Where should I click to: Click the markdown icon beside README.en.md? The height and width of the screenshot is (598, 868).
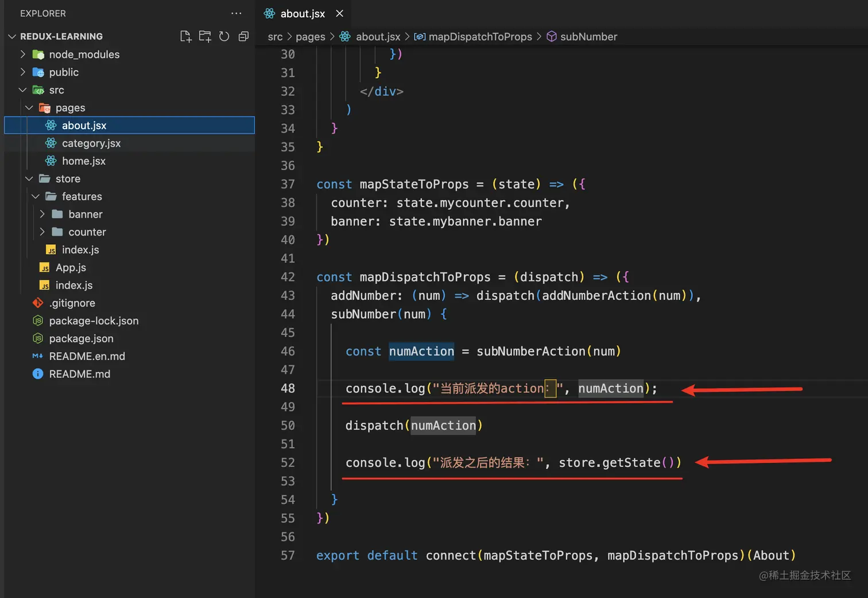38,356
